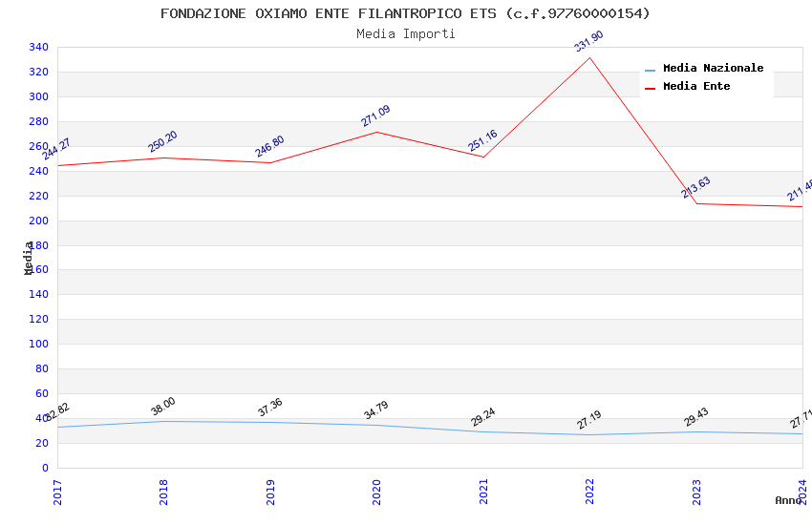The image size is (812, 525).
Task: Click the 200 y-axis tick label
Action: pos(39,220)
